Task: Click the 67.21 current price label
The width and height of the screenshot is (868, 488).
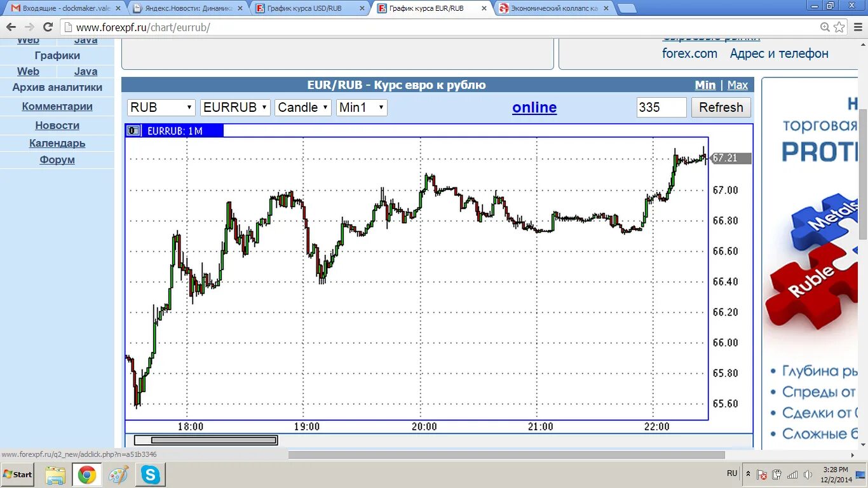Action: pos(730,158)
